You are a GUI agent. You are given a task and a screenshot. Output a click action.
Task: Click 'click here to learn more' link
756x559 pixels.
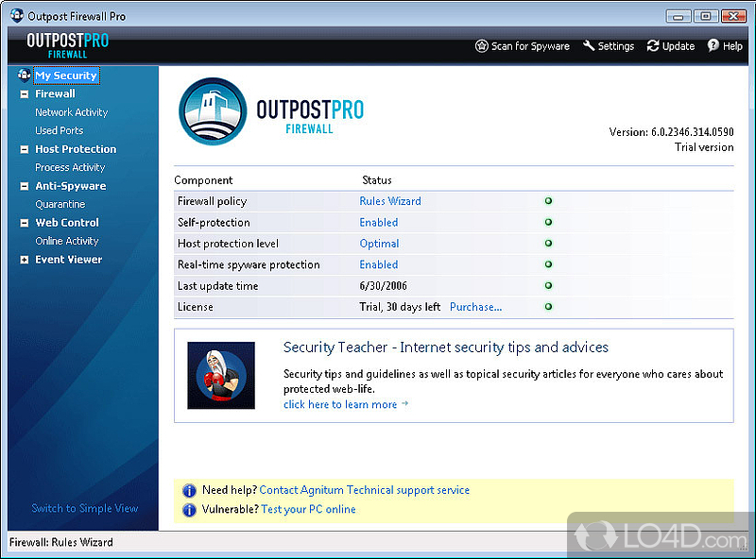point(340,404)
